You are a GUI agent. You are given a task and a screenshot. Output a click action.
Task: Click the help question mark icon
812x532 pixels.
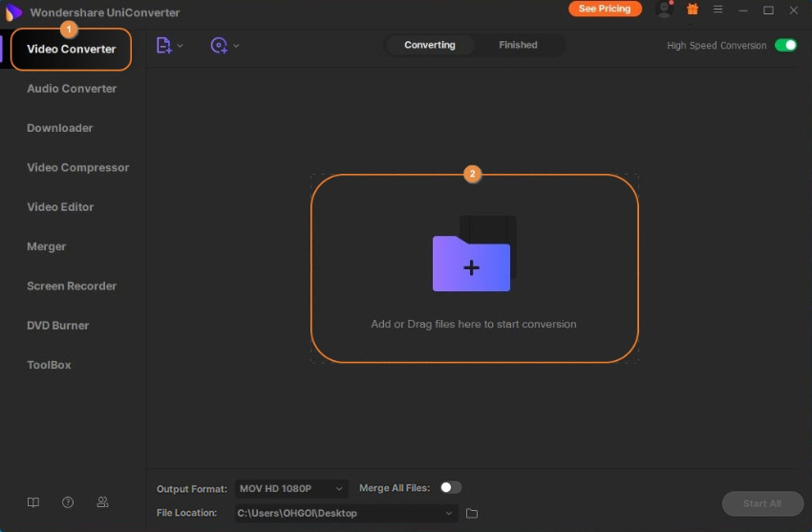[x=68, y=502]
